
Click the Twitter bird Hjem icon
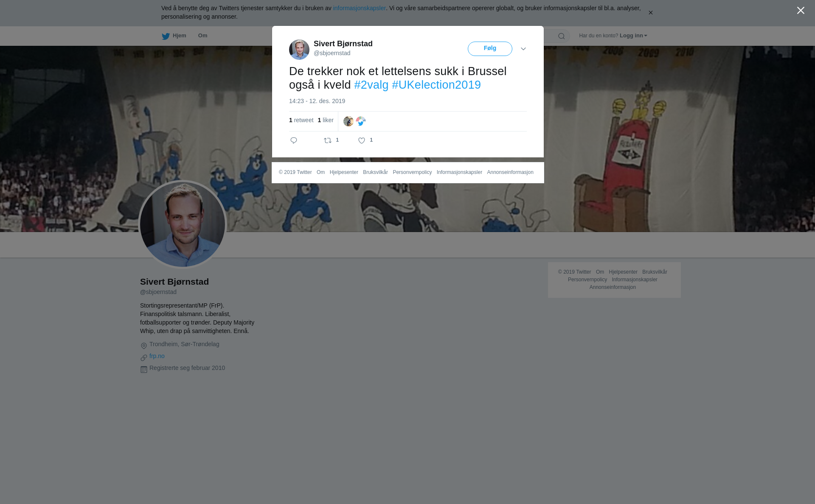pyautogui.click(x=166, y=36)
